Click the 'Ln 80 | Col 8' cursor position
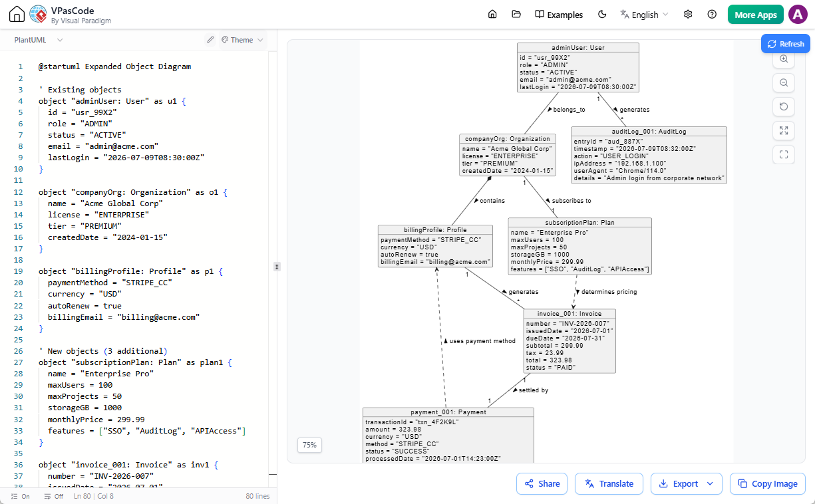The width and height of the screenshot is (815, 504). [x=94, y=496]
